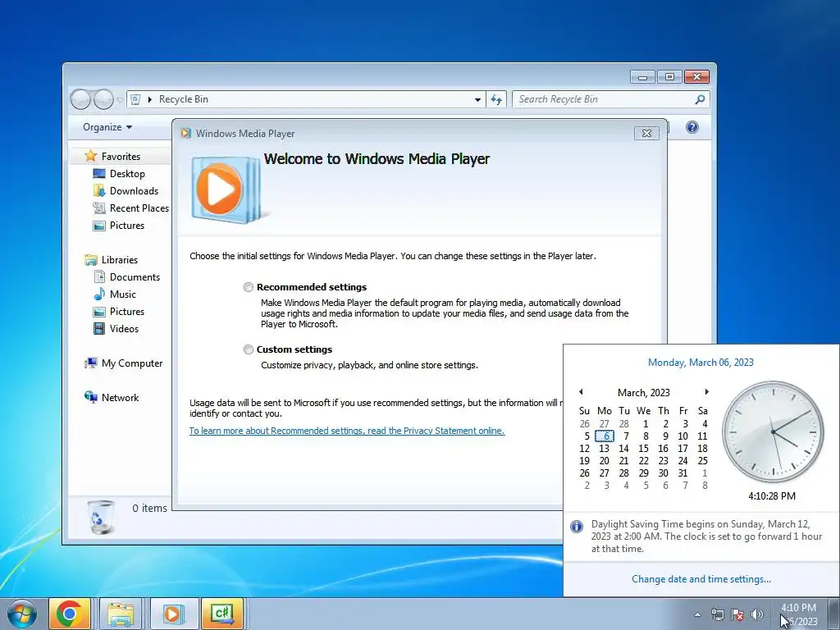Open Desktop in the Favorites list

pyautogui.click(x=127, y=174)
